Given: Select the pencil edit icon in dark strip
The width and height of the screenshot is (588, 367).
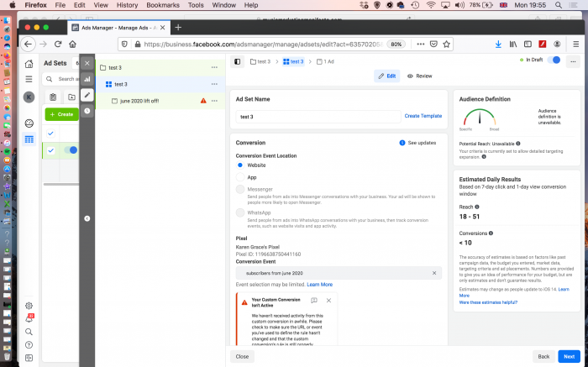Looking at the screenshot, I should coord(87,95).
